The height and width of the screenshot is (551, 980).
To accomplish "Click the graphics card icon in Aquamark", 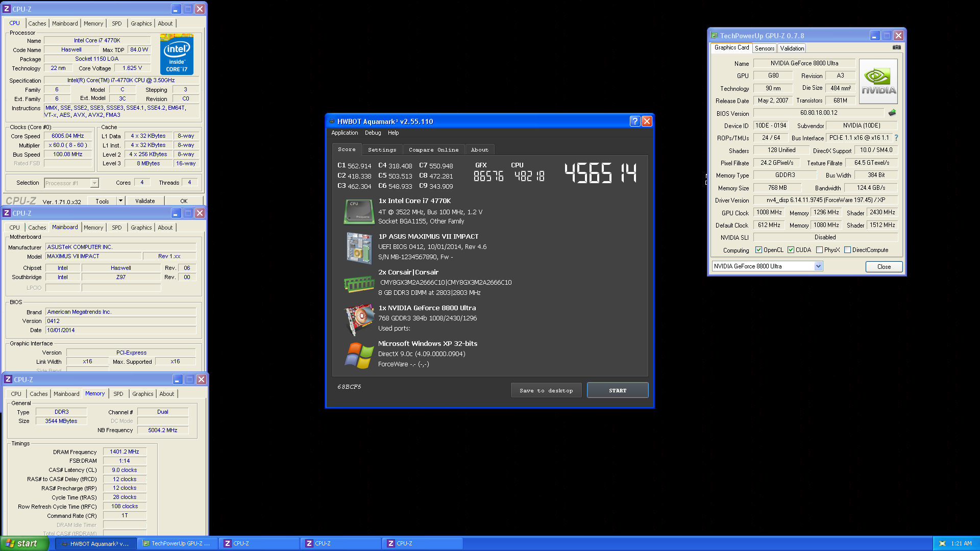I will pos(359,319).
